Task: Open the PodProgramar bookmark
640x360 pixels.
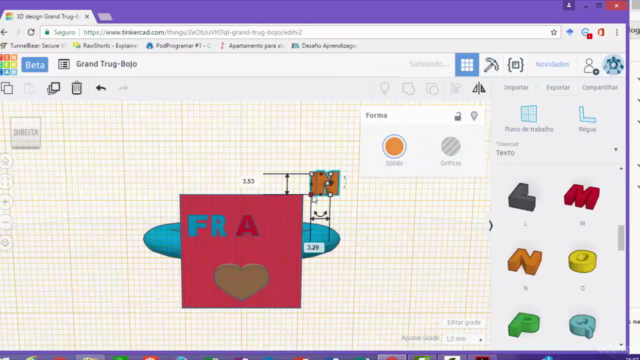Action: (178, 46)
